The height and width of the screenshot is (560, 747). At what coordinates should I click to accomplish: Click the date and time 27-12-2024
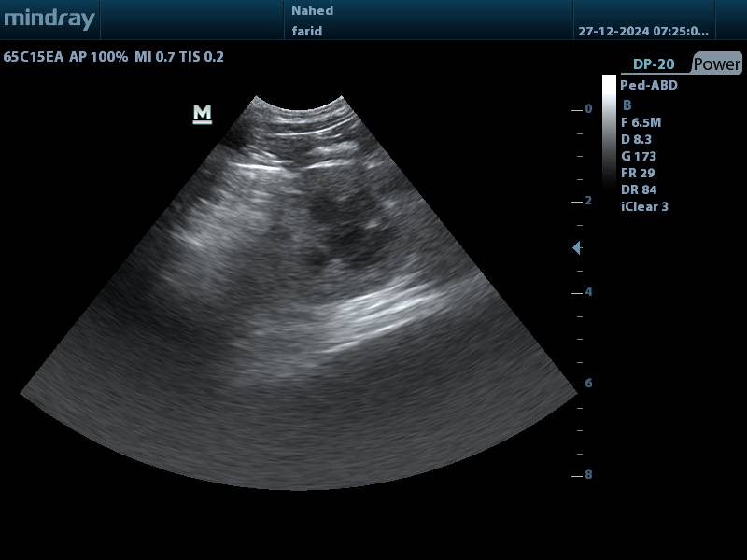pos(643,32)
